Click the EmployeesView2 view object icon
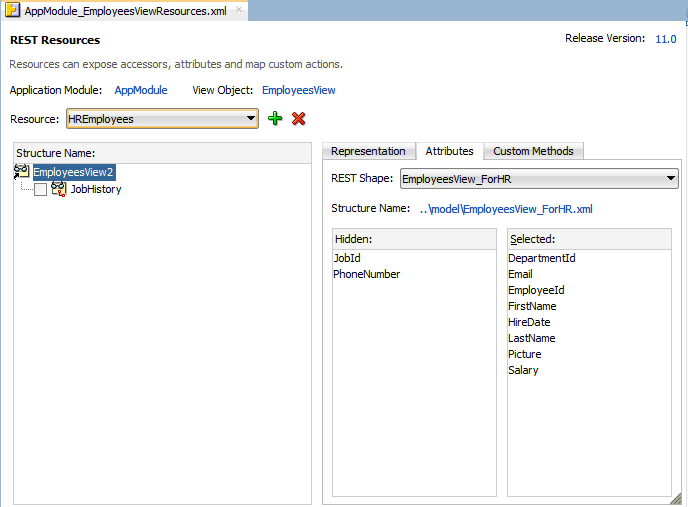The height and width of the screenshot is (507, 688). 22,172
